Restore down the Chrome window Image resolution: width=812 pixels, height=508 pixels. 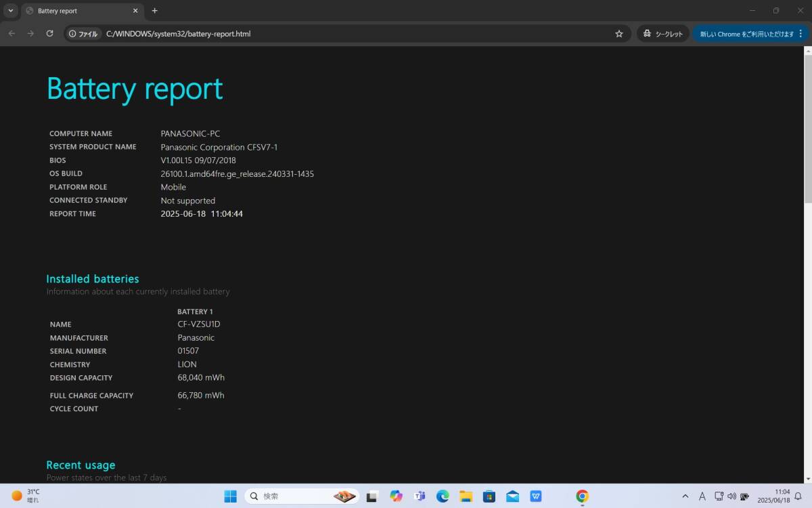(x=776, y=10)
